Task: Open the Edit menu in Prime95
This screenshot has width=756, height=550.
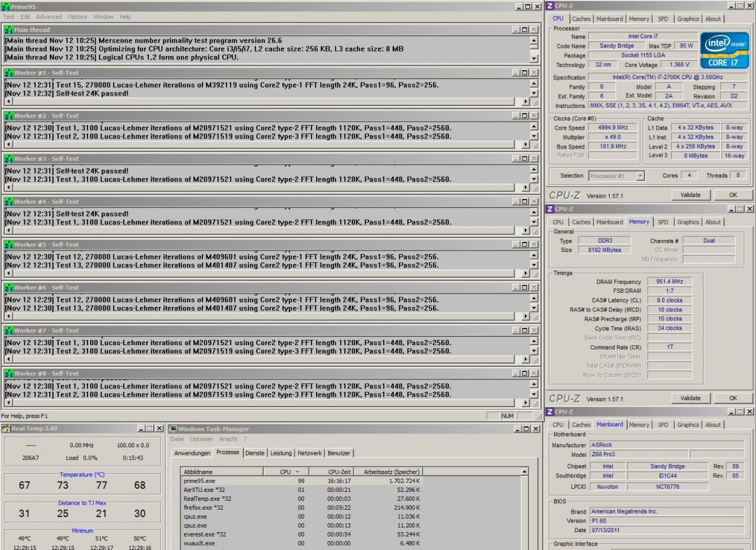Action: click(x=25, y=17)
